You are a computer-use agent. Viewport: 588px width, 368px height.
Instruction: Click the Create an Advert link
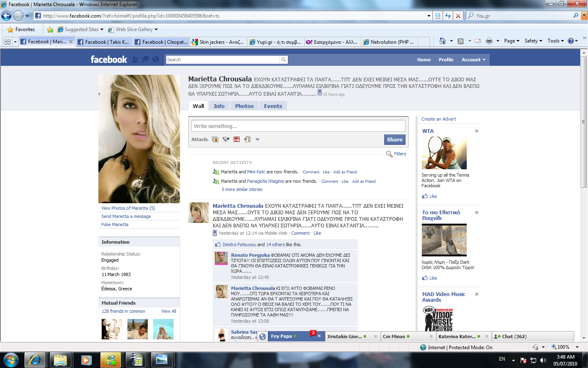tap(439, 119)
